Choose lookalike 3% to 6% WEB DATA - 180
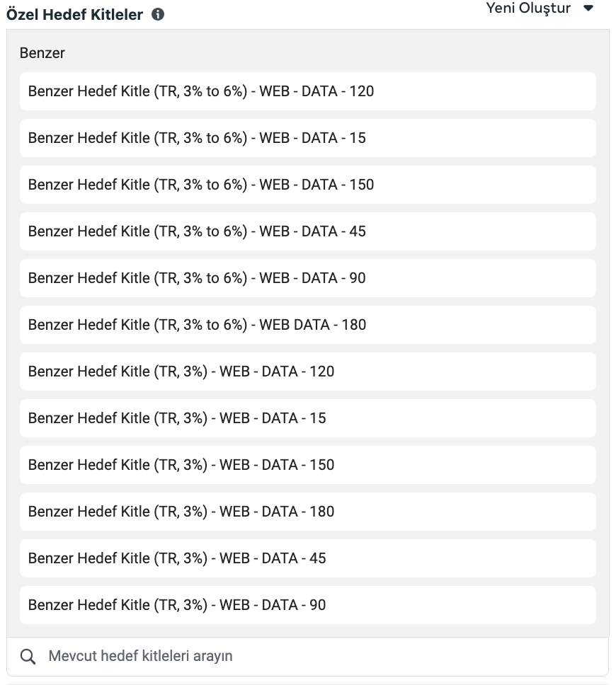Viewport: 616px width, 685px height. [x=307, y=325]
